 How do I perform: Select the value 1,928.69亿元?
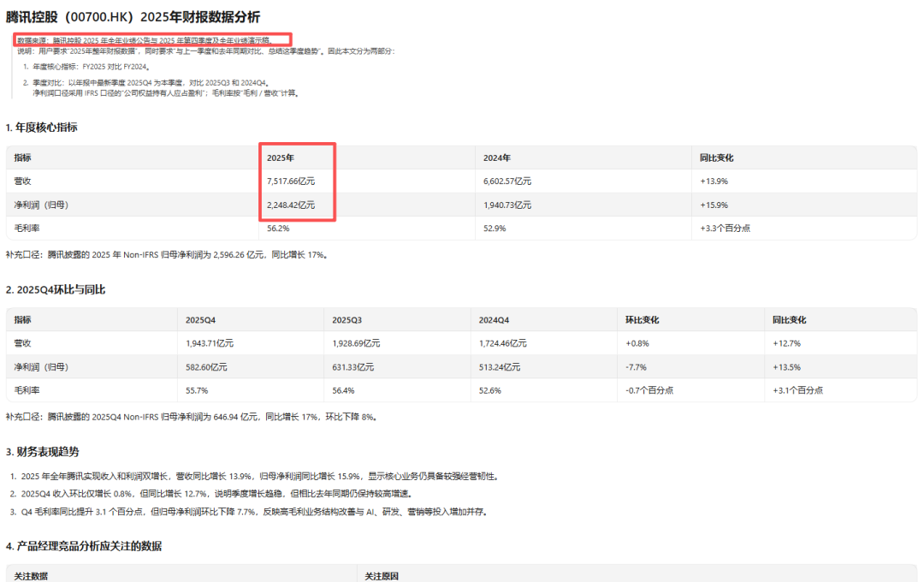click(x=356, y=343)
